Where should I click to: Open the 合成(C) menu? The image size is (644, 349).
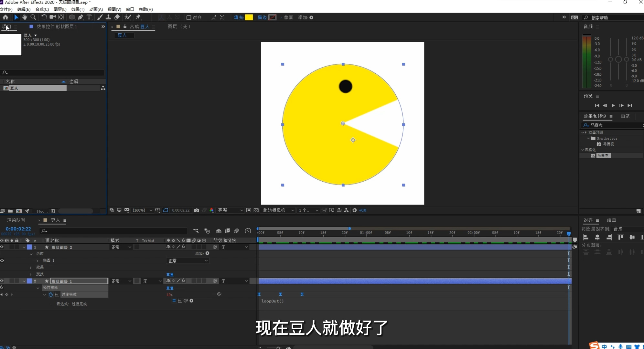click(42, 9)
